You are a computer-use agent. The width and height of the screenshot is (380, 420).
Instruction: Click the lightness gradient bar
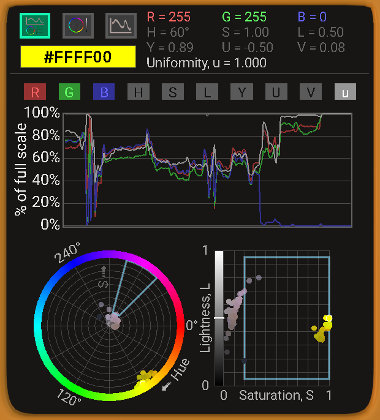(219, 318)
